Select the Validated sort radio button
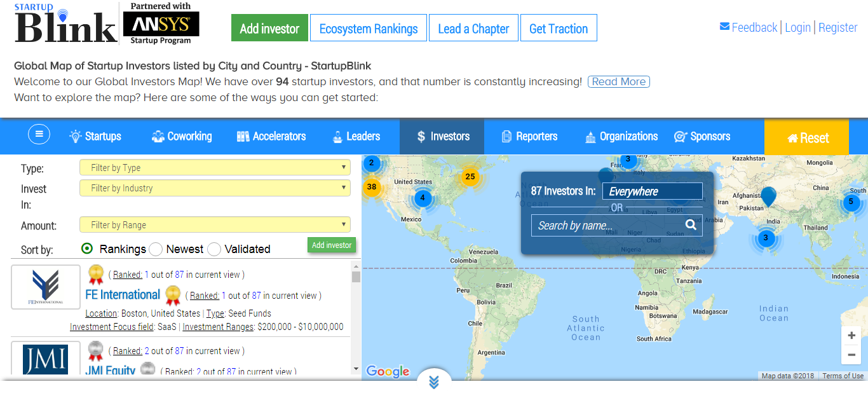The image size is (868, 405). click(x=214, y=249)
